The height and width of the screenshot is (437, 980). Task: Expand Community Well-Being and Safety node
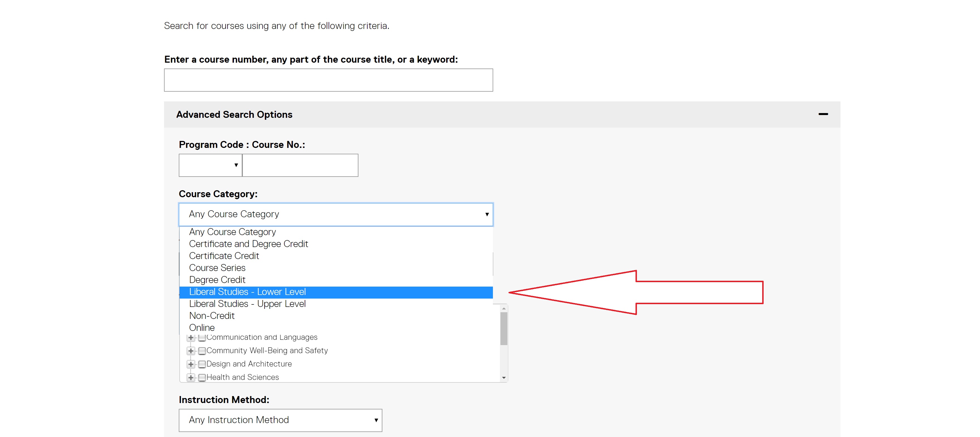(x=191, y=351)
